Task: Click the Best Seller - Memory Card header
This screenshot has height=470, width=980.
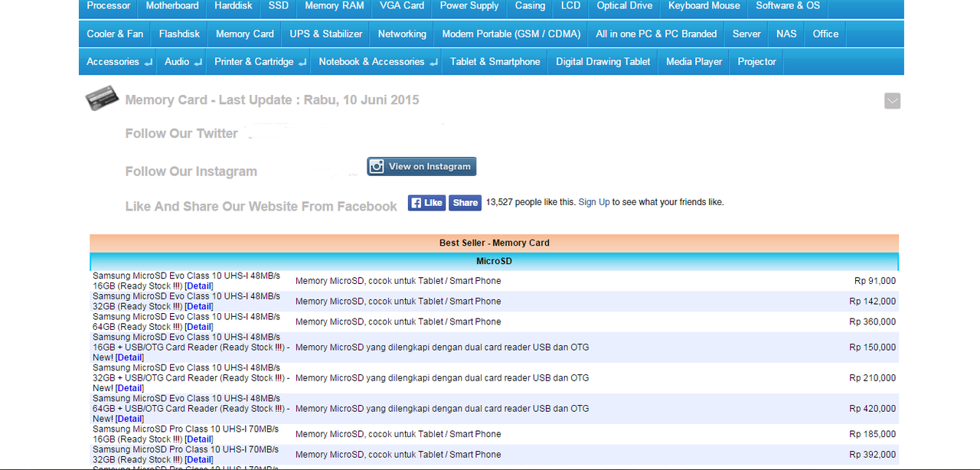Action: coord(495,243)
